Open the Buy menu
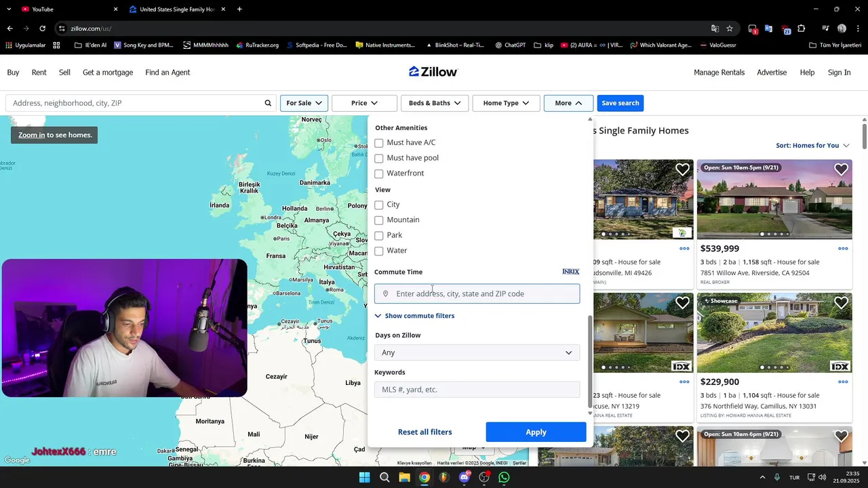Viewport: 868px width, 488px height. (x=13, y=73)
